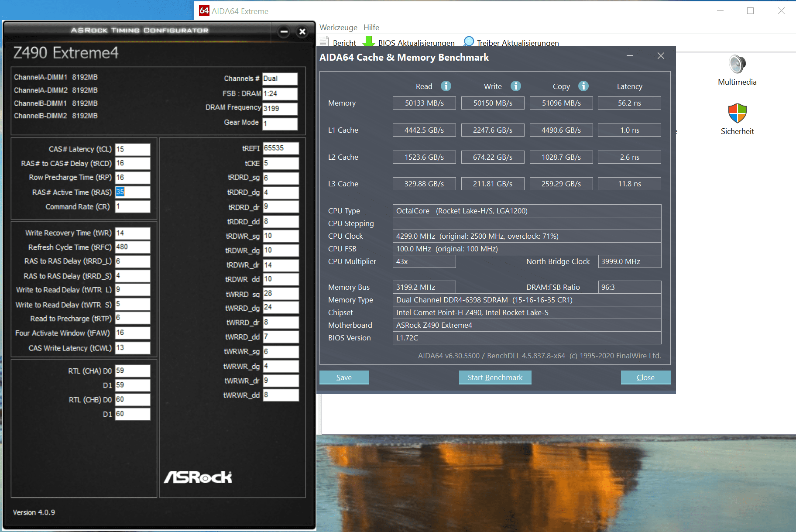
Task: Click the Write info icon in benchmark
Action: 516,86
